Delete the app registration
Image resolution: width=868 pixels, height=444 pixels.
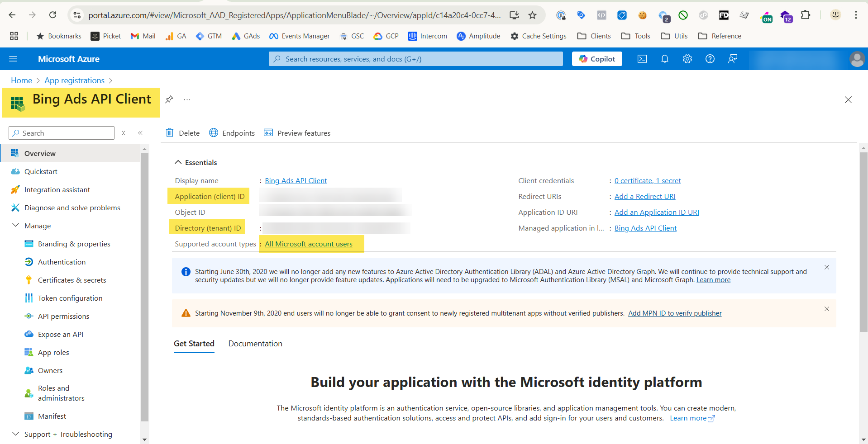(183, 133)
